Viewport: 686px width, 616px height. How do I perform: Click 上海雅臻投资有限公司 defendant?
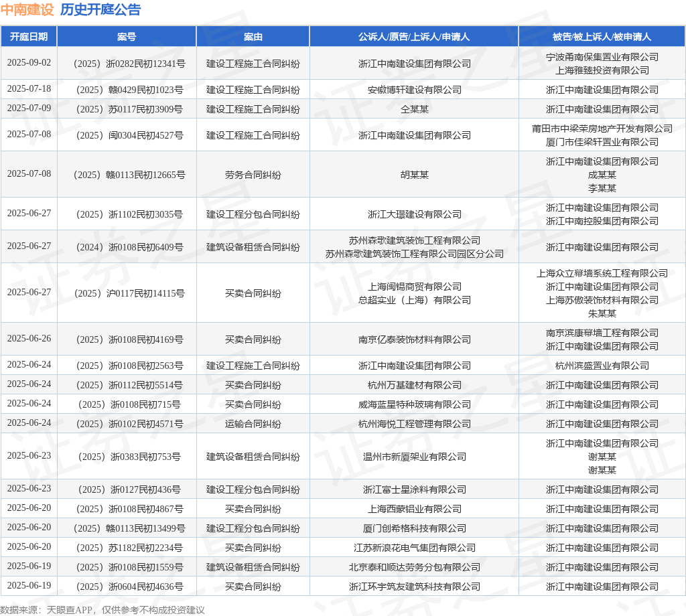(602, 70)
